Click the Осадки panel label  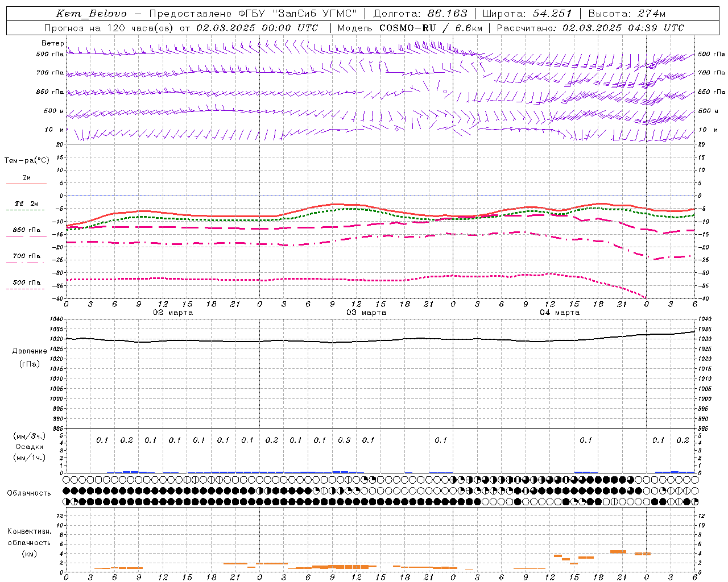coord(30,447)
